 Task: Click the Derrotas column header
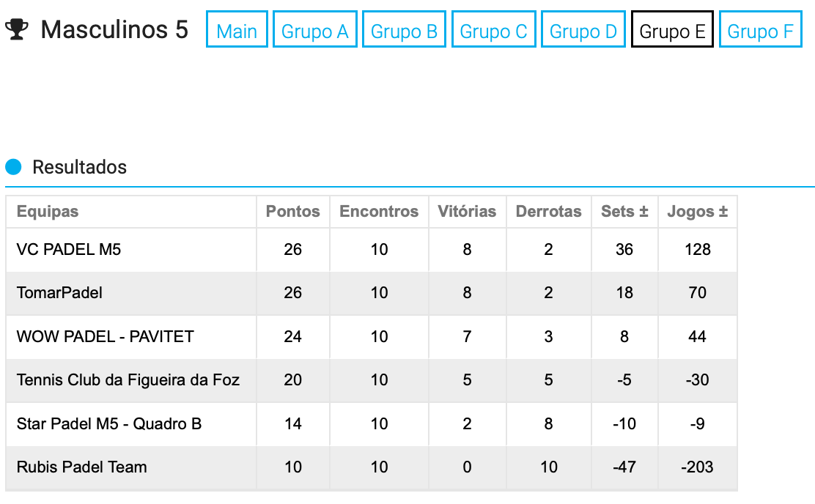pos(548,212)
